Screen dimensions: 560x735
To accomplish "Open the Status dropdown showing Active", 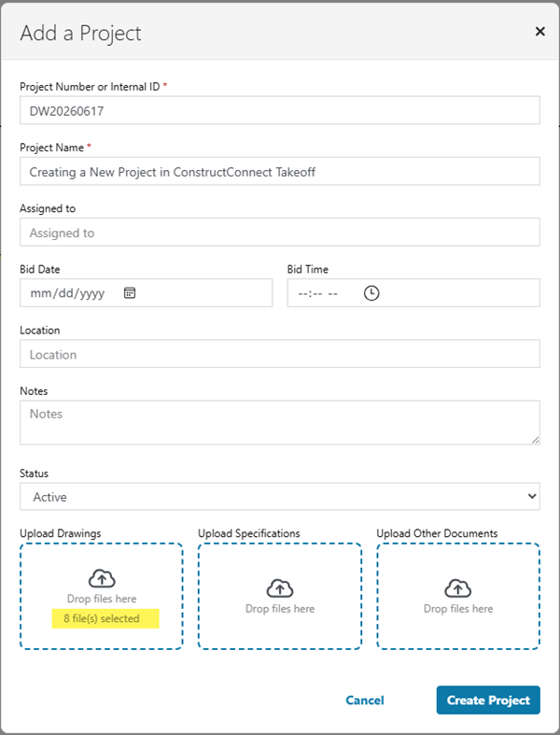I will (280, 497).
